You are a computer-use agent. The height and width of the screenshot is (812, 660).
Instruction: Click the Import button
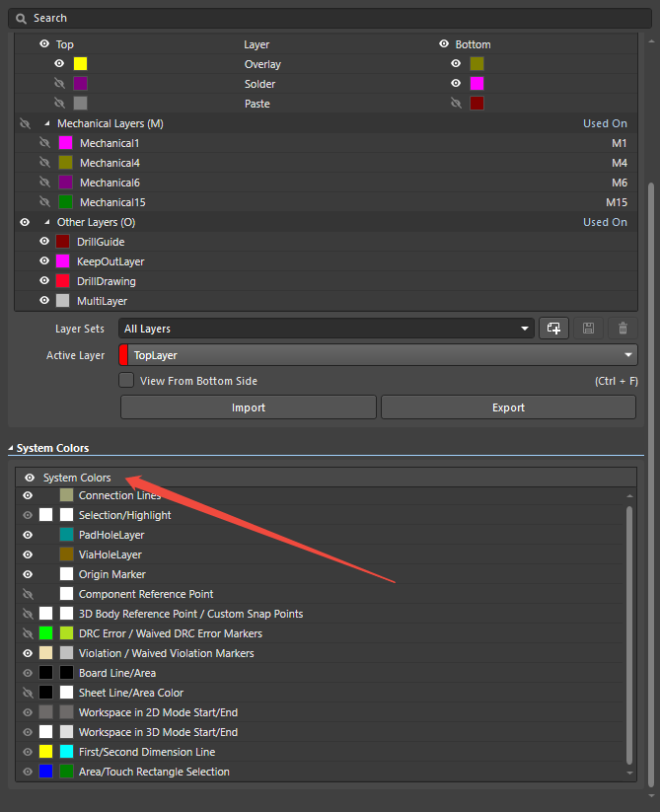[249, 407]
